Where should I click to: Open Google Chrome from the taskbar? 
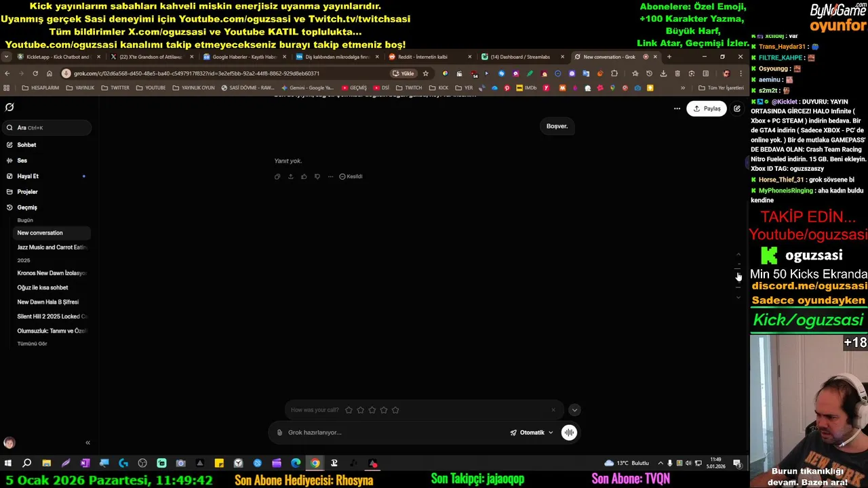(315, 464)
